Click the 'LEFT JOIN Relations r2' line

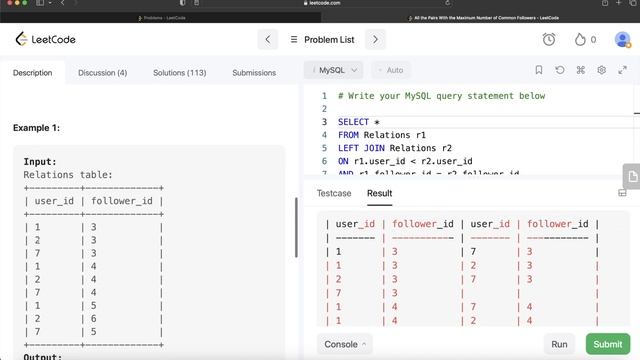pyautogui.click(x=395, y=148)
